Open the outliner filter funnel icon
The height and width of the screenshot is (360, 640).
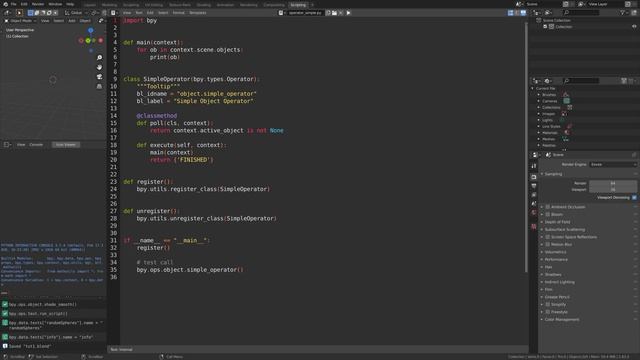(622, 13)
